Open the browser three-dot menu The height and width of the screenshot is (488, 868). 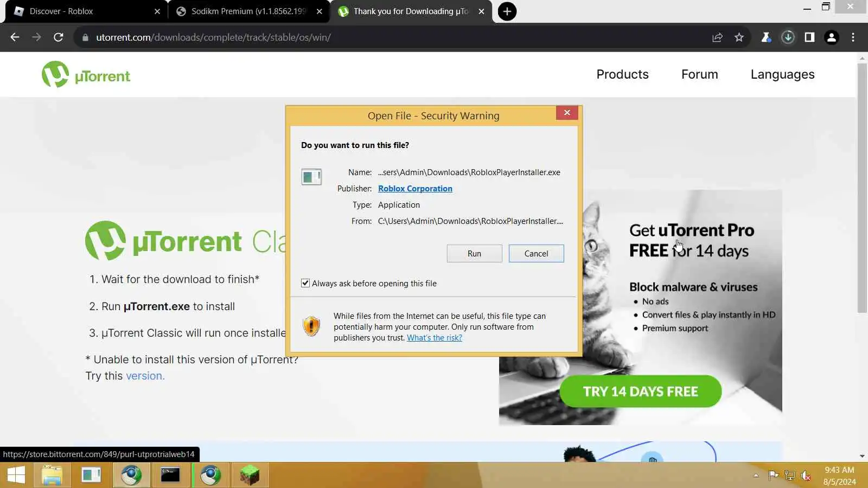point(853,37)
